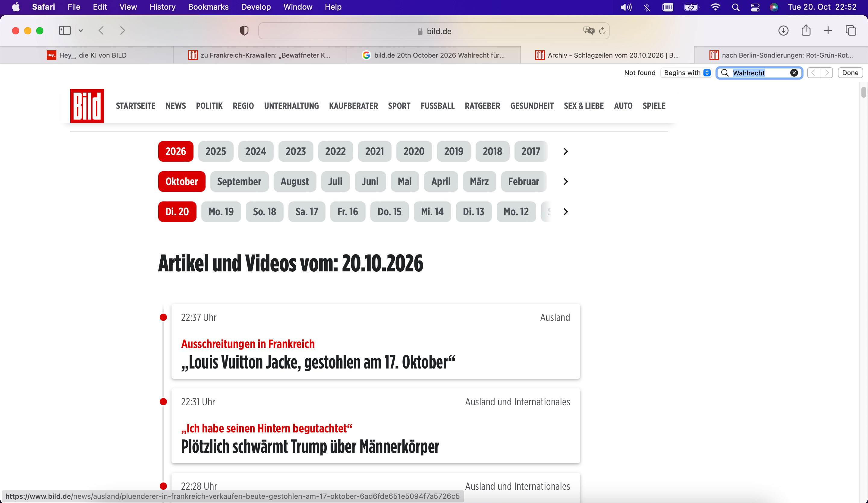
Task: Switch to Hey_, die KI von BILD tab
Action: [x=86, y=55]
